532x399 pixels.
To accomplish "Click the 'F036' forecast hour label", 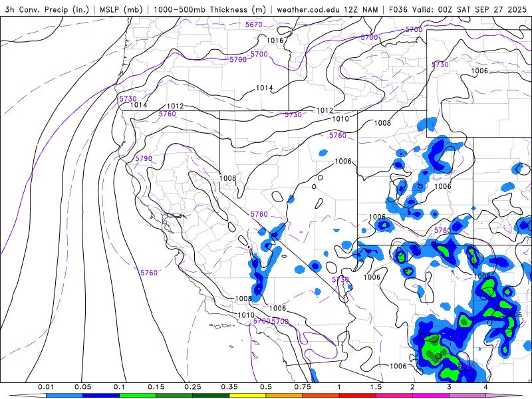I will coord(398,10).
